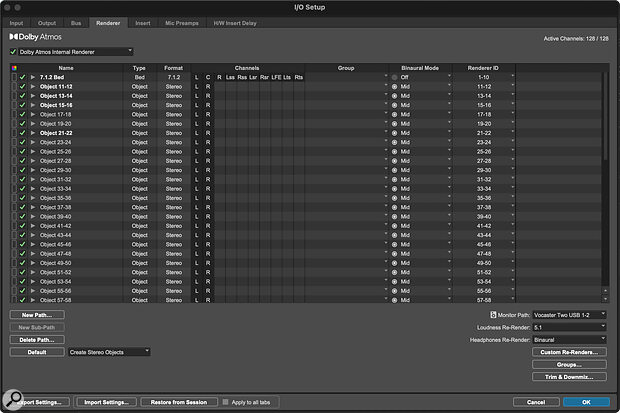Click the Monitor Path speaker icon
Viewport: 620px width, 413px height.
(x=493, y=315)
